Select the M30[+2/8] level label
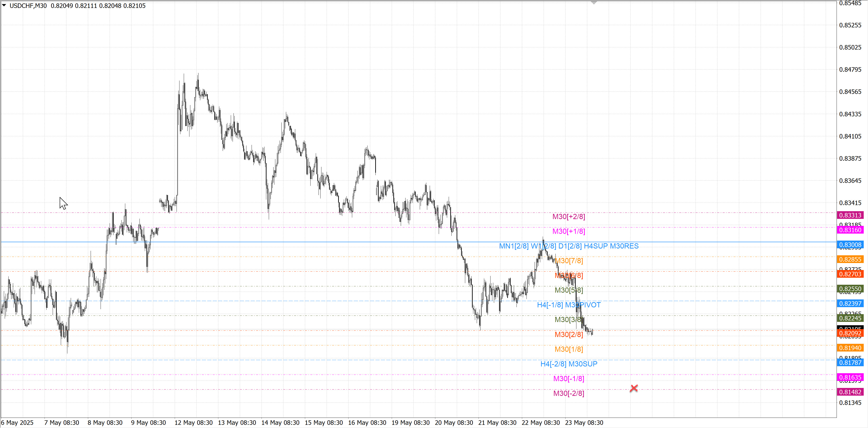Image resolution: width=868 pixels, height=428 pixels. tap(568, 217)
